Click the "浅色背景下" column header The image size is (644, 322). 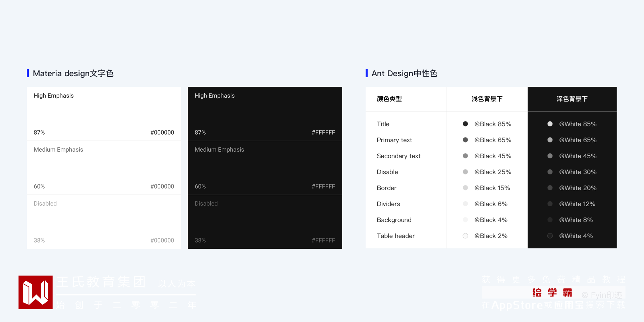(487, 99)
